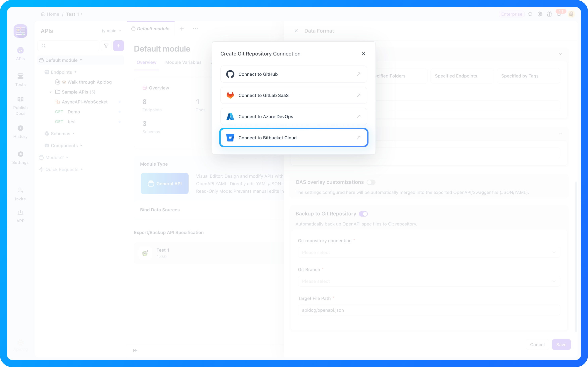Expand the Sample APIs folder
The image size is (588, 367).
[51, 92]
